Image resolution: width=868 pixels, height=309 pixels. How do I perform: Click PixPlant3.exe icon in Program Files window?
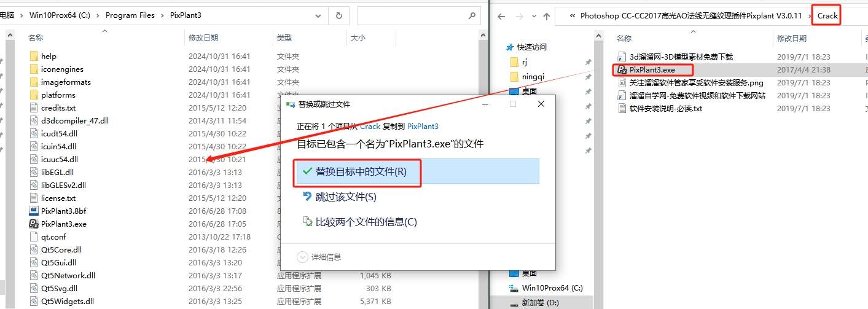[x=34, y=224]
